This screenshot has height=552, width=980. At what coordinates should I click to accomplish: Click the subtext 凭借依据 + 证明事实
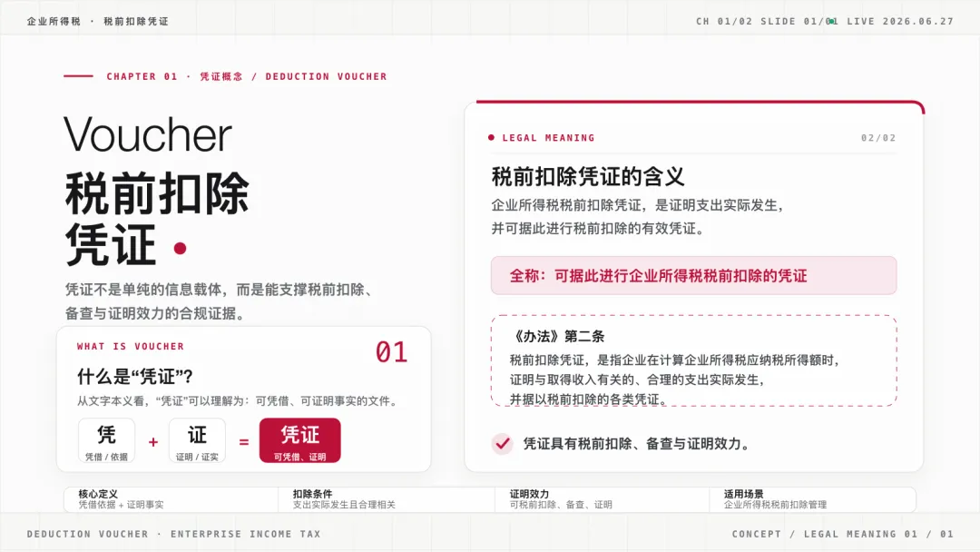(x=121, y=505)
